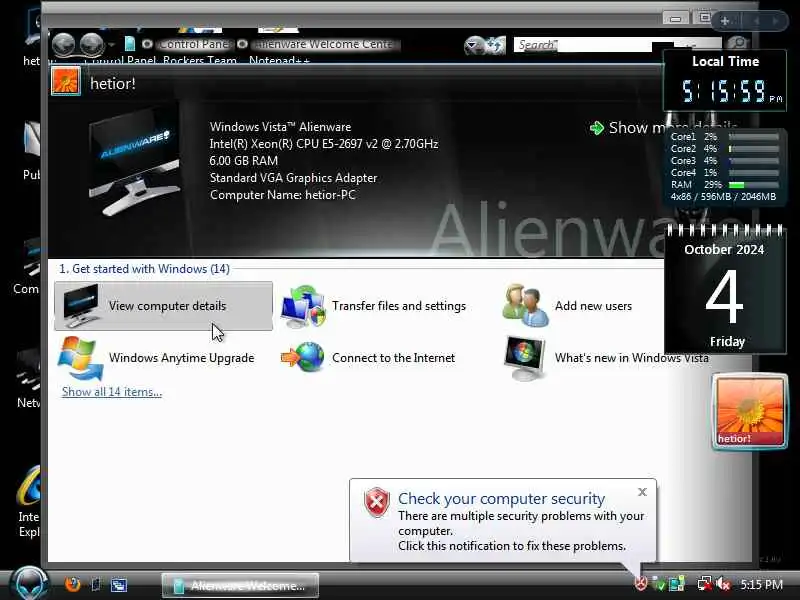Click Standard VGA Graphics Adapter text
This screenshot has height=600, width=800.
tap(293, 178)
